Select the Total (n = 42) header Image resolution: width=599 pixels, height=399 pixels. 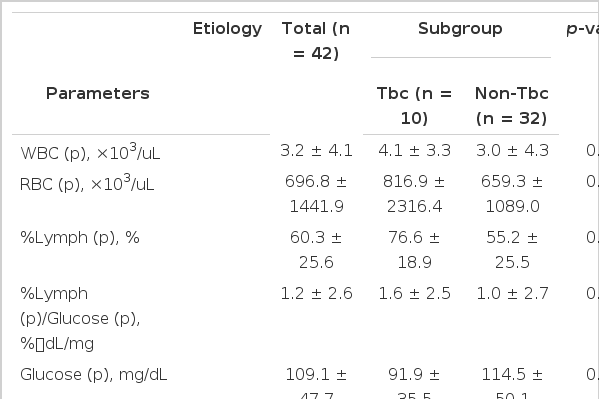coord(316,41)
